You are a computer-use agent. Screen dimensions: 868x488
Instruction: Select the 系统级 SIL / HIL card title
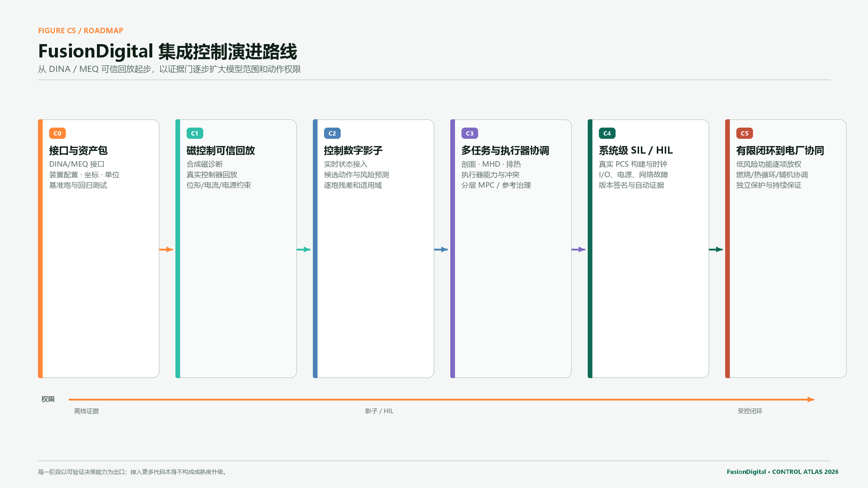[635, 150]
